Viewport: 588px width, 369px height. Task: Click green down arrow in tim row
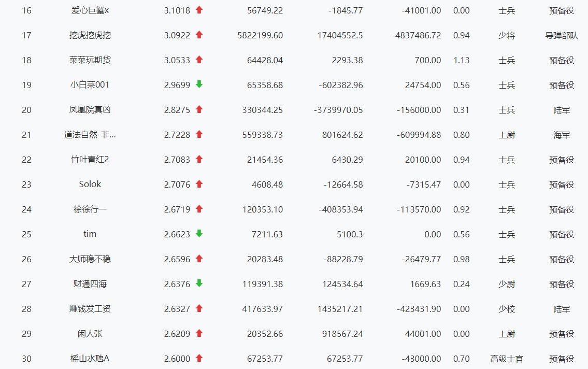[x=199, y=234]
